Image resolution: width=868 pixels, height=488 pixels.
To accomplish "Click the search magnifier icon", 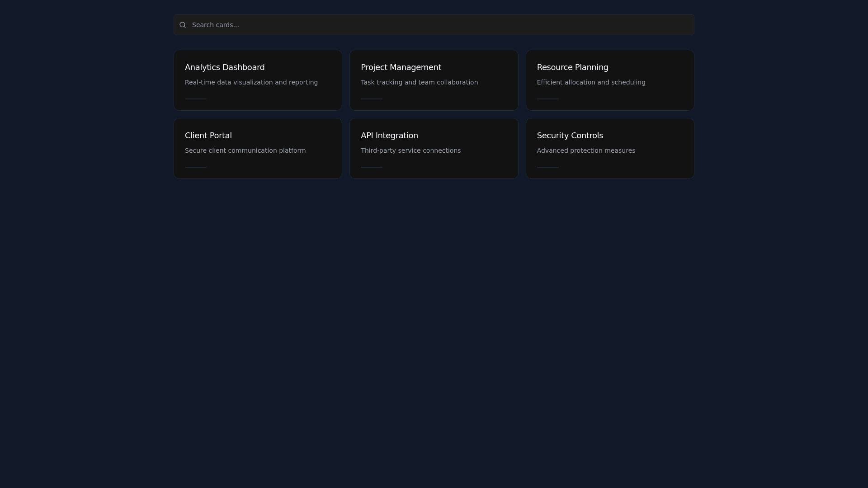I will coord(183,25).
